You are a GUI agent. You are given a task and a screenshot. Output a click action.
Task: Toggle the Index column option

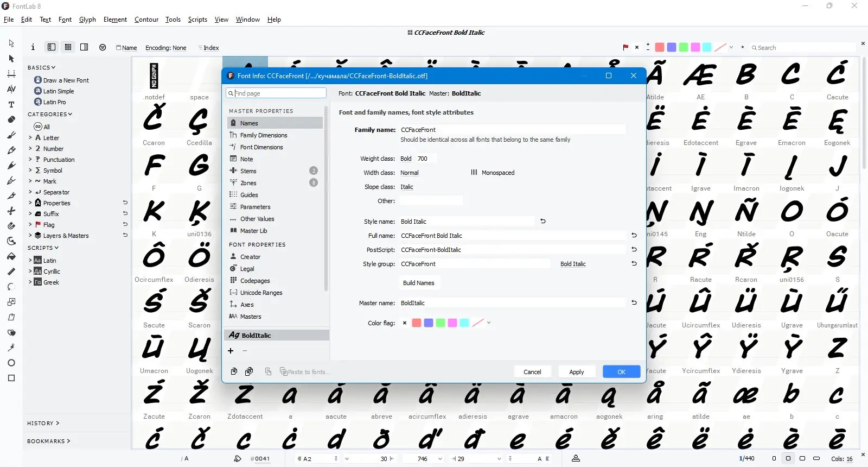pos(208,48)
